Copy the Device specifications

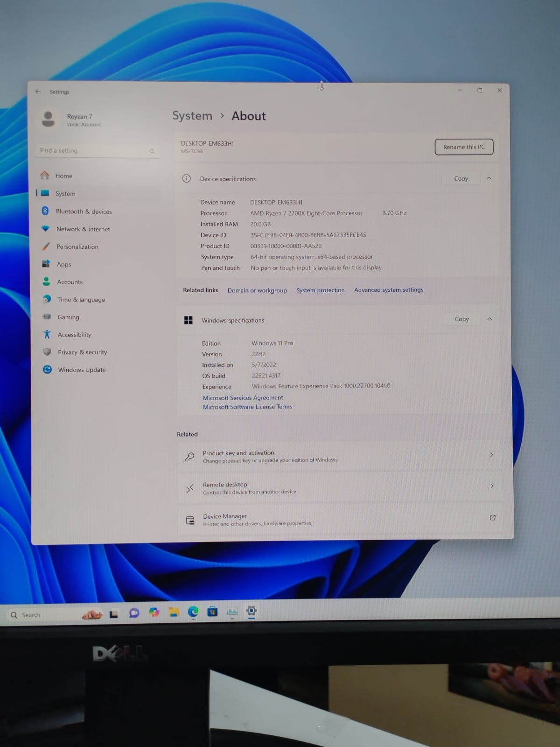point(461,178)
